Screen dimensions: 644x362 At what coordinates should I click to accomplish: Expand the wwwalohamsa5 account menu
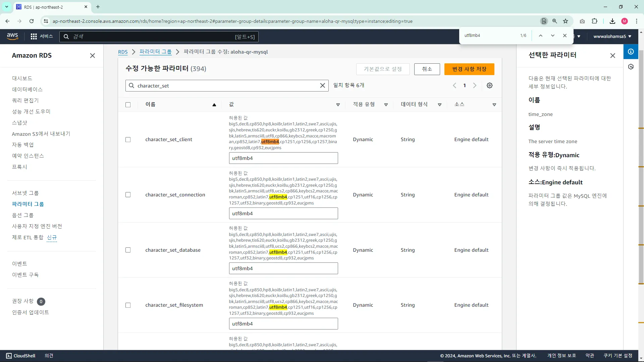tap(612, 36)
